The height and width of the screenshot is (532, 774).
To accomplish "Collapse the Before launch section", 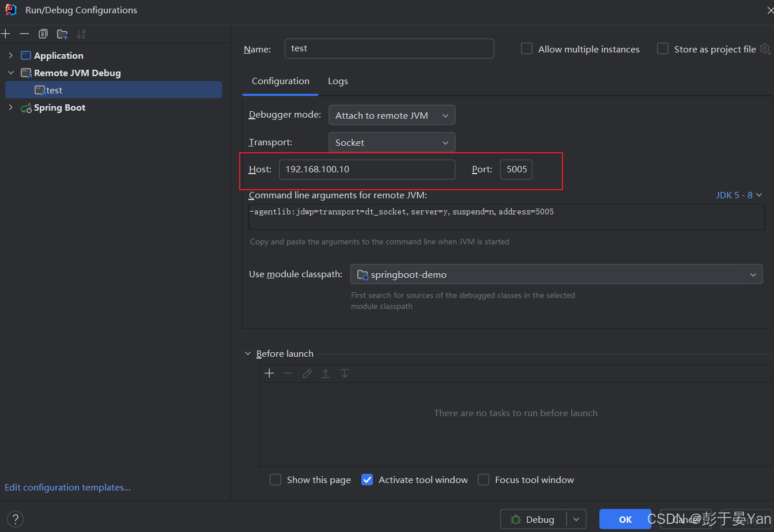I will pyautogui.click(x=248, y=354).
